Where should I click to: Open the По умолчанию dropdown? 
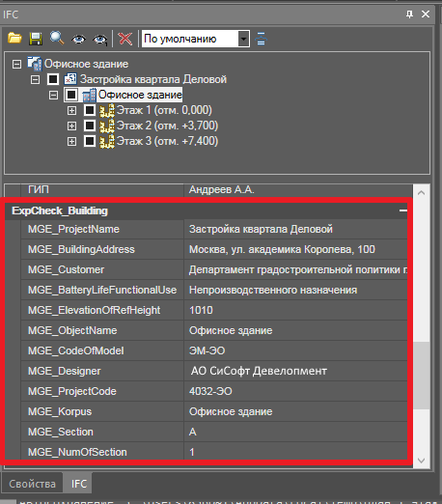[243, 39]
